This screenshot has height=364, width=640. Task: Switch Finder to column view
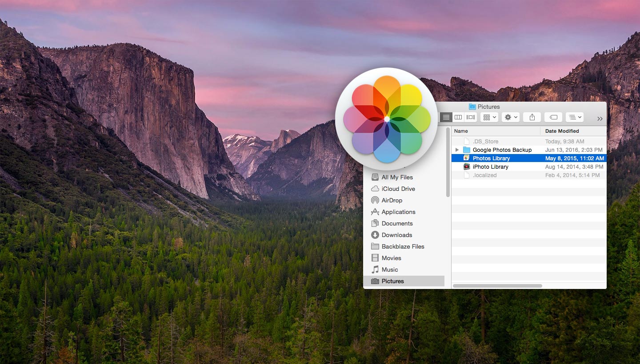tap(458, 117)
